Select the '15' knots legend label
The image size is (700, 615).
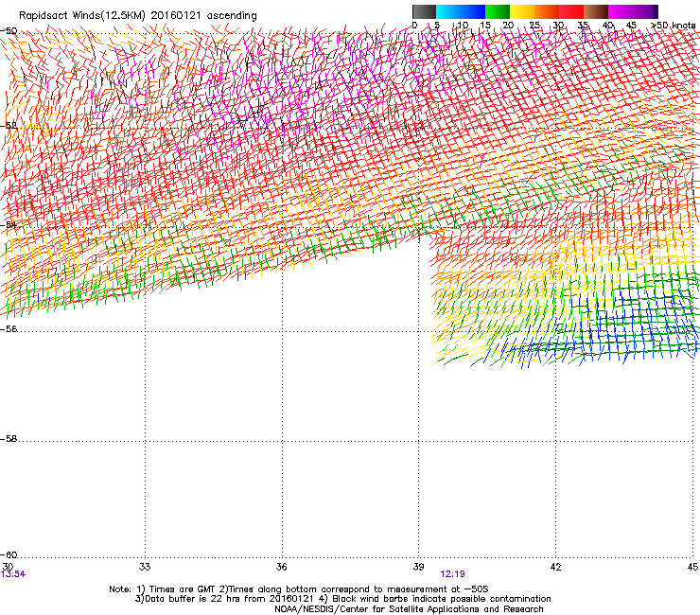pyautogui.click(x=485, y=26)
